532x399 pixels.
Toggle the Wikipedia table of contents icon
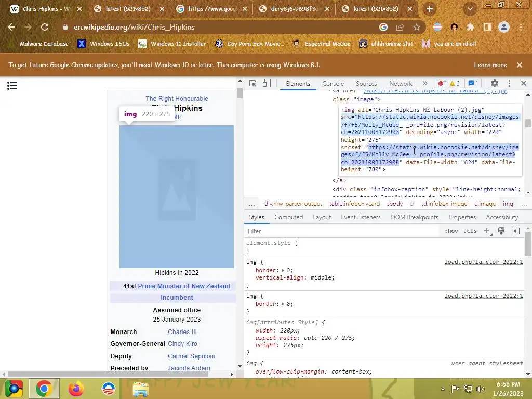[x=12, y=86]
